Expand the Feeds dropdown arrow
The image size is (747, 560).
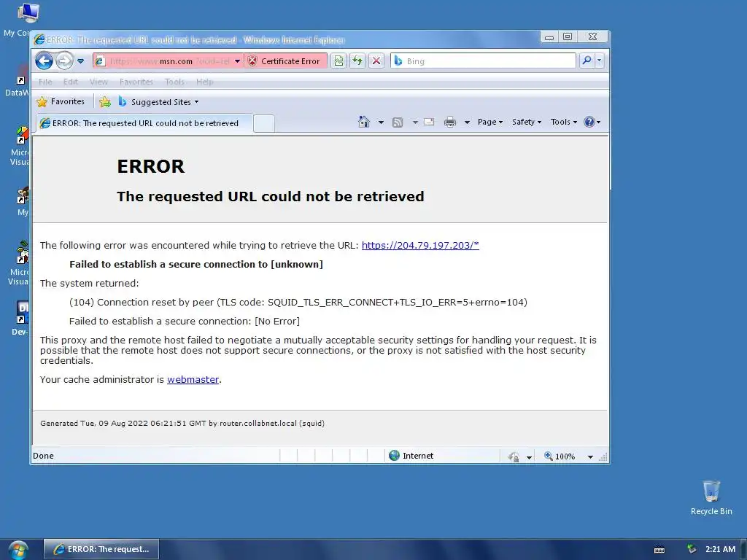(x=415, y=122)
